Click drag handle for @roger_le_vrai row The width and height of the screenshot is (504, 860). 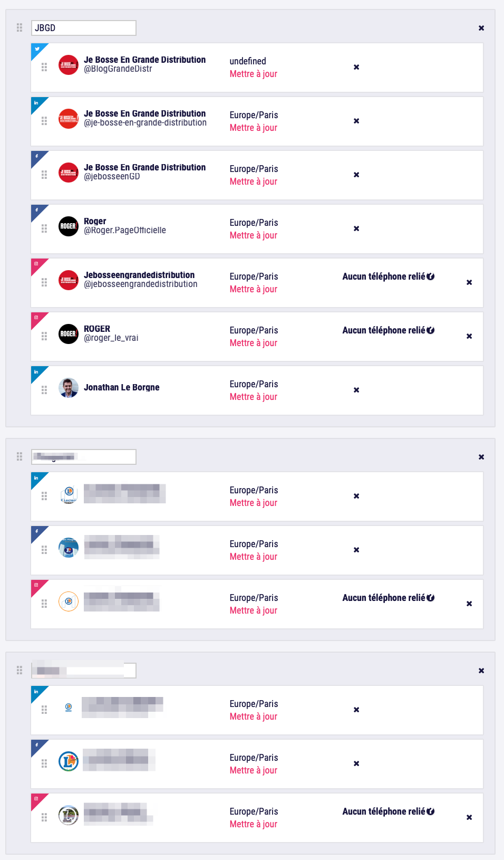(44, 336)
